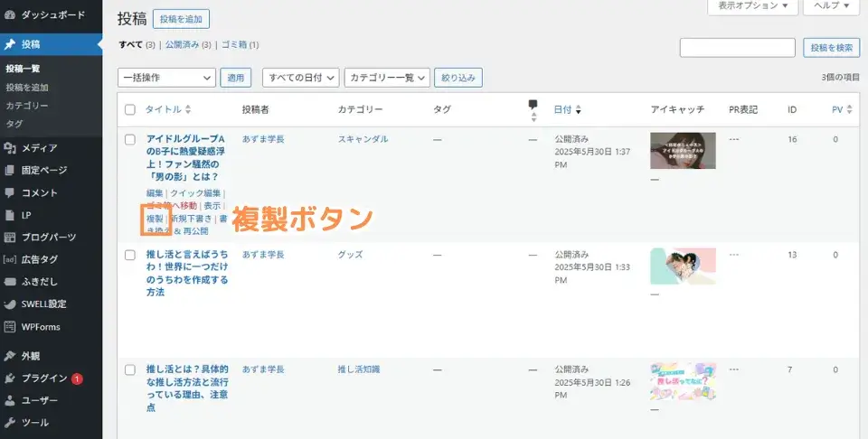
Task: Open post title 推し活とは？具体的な推し活方法
Action: (x=187, y=388)
